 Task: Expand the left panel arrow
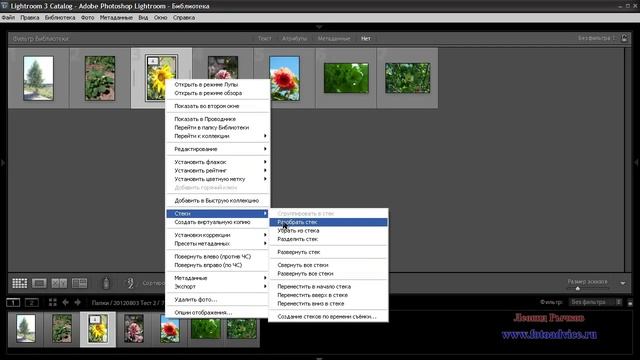tap(3, 163)
